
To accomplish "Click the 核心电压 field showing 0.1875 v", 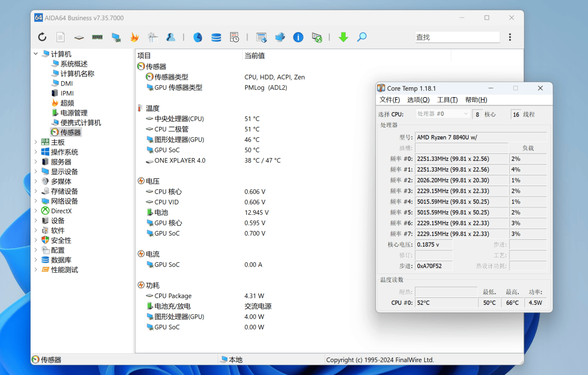I will (x=433, y=244).
